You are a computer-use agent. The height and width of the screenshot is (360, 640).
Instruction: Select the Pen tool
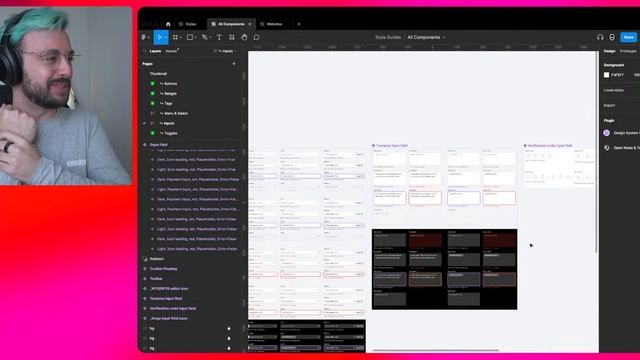pos(204,37)
